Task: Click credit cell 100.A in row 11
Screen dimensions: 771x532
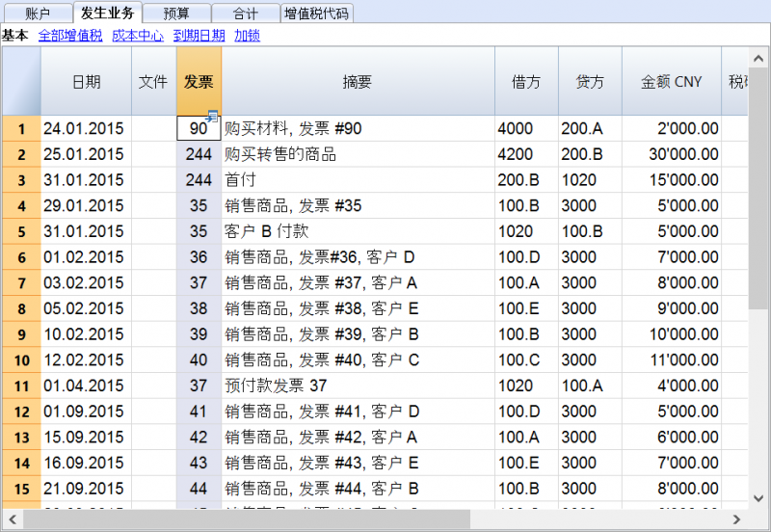Action: pos(590,386)
